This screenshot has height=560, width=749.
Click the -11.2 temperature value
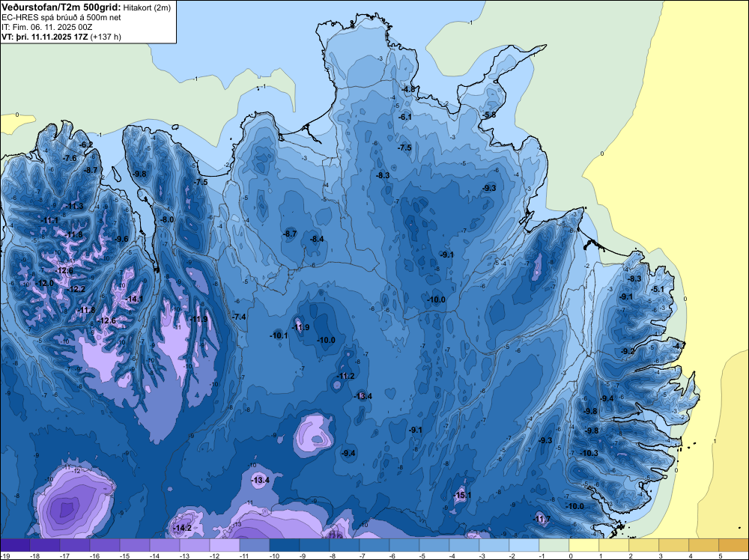[345, 376]
